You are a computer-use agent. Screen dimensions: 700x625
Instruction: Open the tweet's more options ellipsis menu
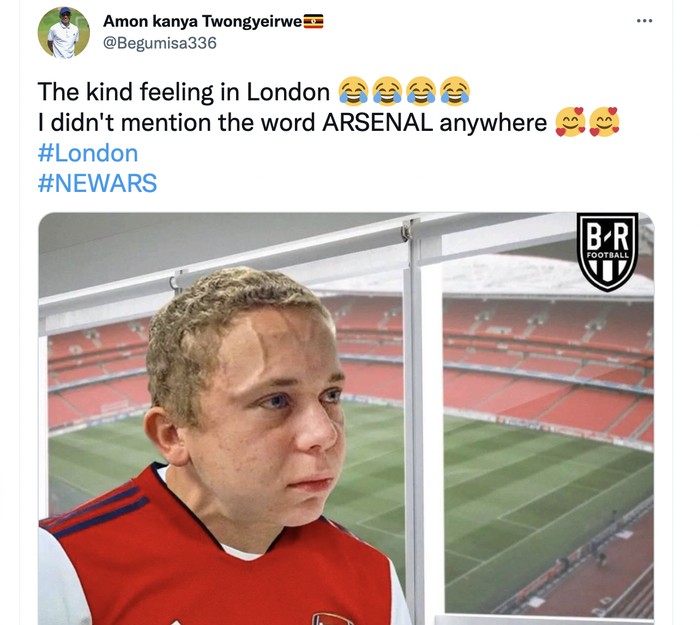pos(644,21)
